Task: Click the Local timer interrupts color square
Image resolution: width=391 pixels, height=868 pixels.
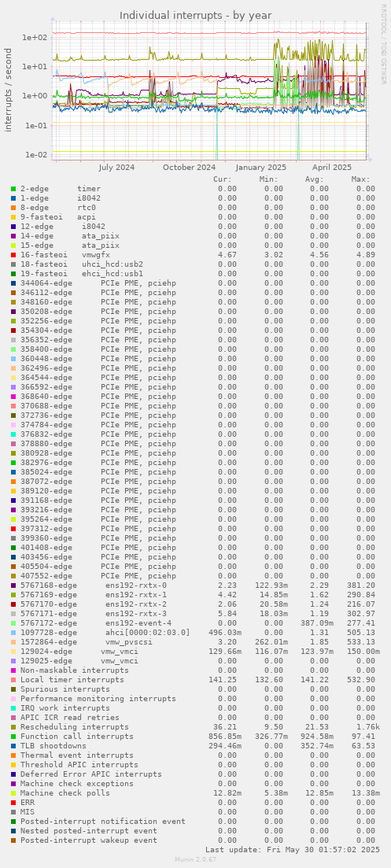Action: tap(13, 680)
